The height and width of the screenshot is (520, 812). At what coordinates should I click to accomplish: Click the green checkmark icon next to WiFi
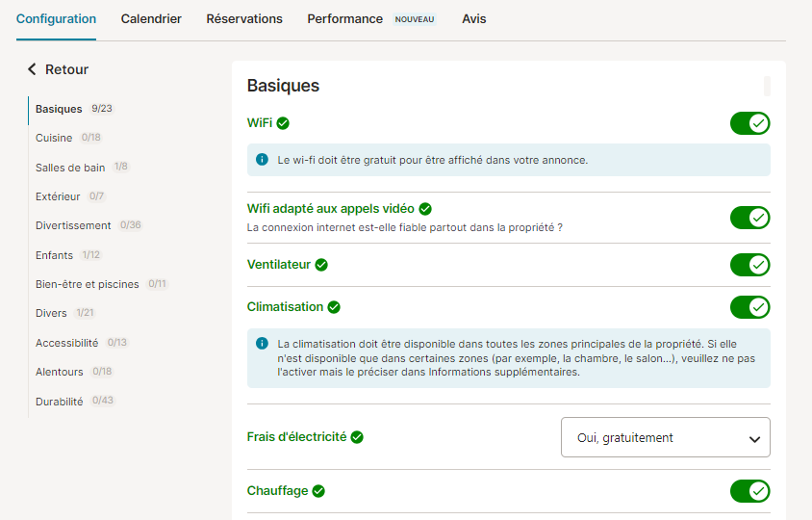283,123
